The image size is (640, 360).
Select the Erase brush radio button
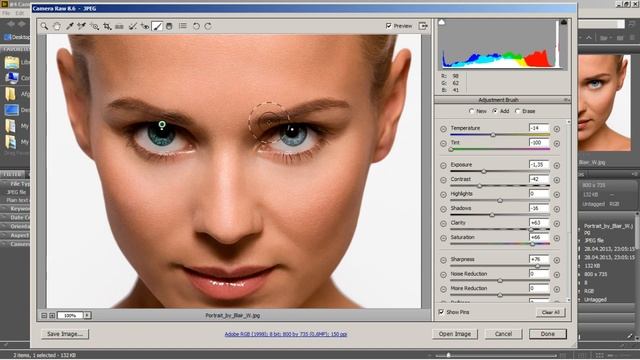pos(518,111)
